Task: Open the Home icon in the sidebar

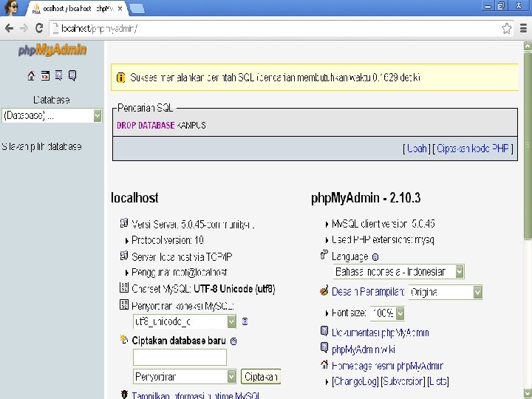Action: point(31,75)
